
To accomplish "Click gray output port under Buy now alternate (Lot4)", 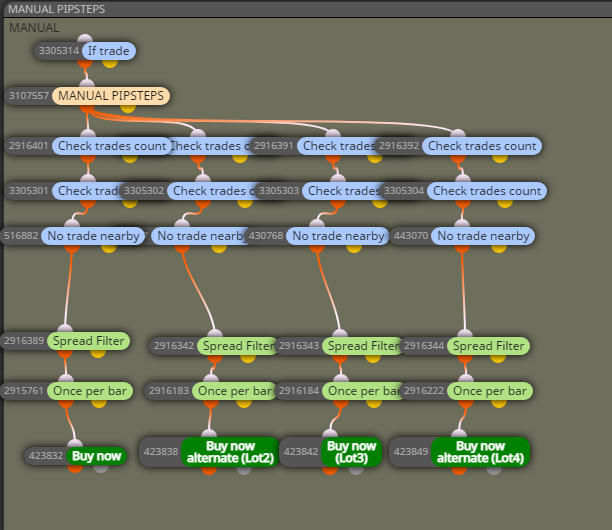I will (x=494, y=470).
